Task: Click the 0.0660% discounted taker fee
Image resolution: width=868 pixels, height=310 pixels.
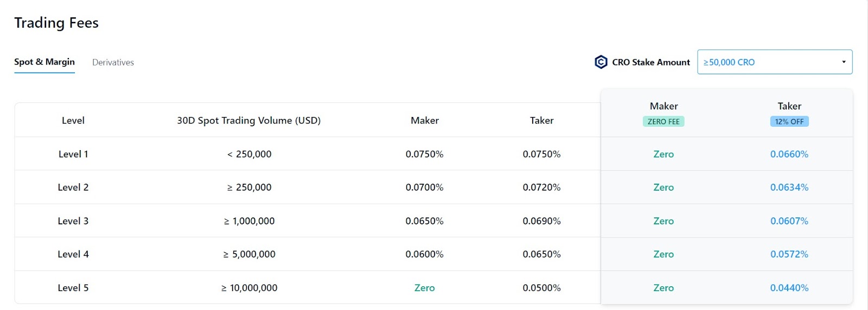Action: click(789, 154)
